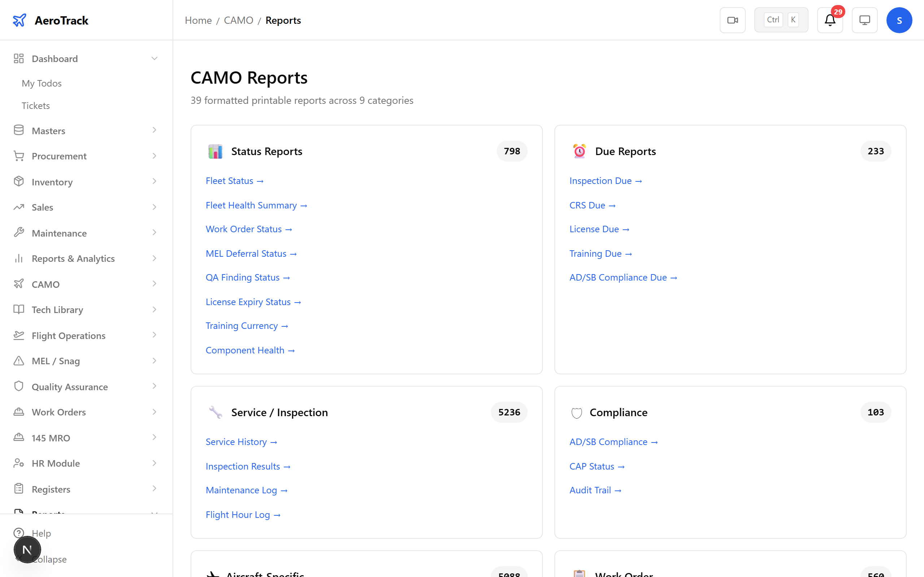Expand the Reports & Analytics section
This screenshot has height=577, width=924.
point(154,258)
